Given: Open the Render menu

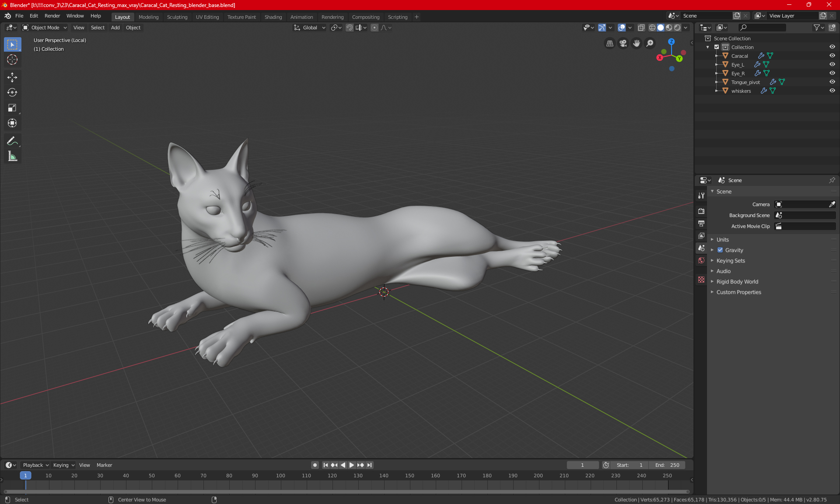Looking at the screenshot, I should 52,16.
